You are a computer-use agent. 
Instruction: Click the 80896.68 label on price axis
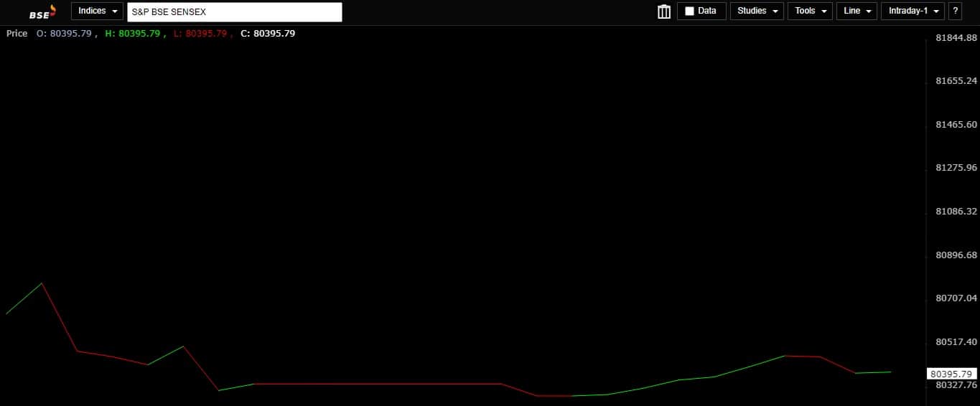coord(956,255)
